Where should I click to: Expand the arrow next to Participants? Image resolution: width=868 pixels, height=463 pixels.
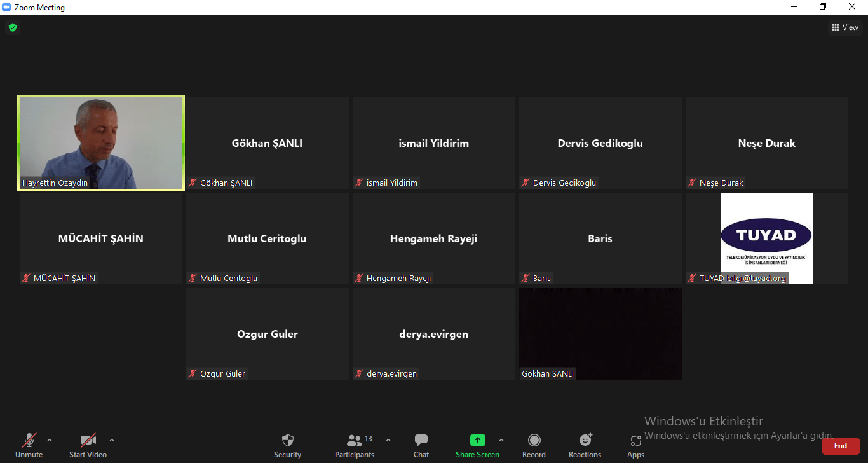coord(388,440)
